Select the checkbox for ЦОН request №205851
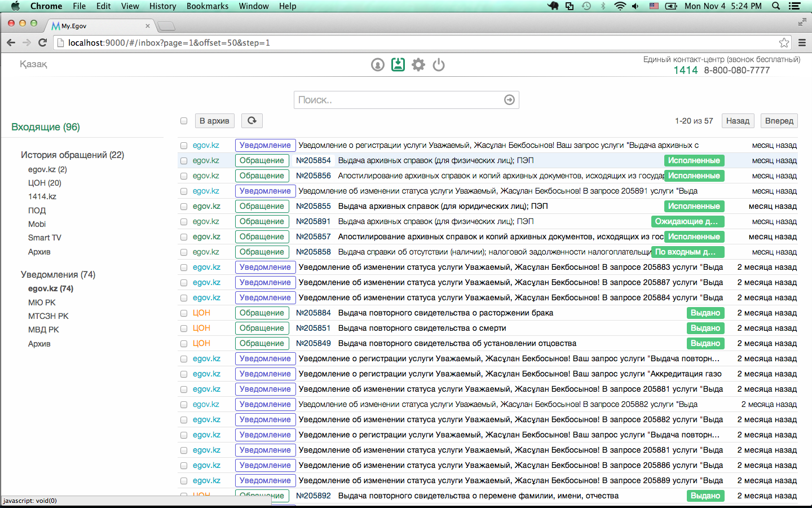The height and width of the screenshot is (508, 812). tap(184, 329)
